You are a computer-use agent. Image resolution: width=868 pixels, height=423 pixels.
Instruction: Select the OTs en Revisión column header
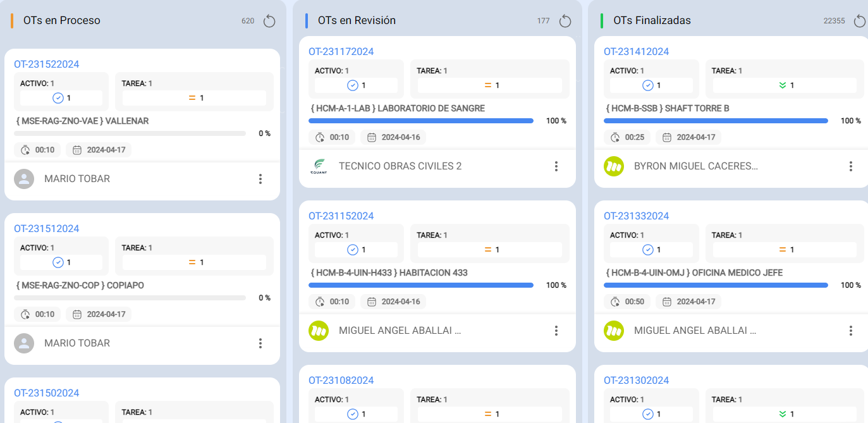pyautogui.click(x=357, y=20)
